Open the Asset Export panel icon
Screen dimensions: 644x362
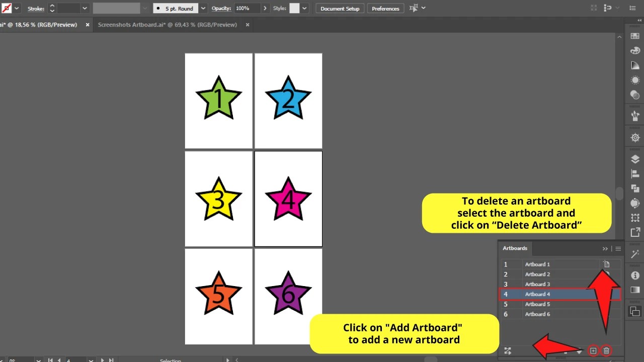(x=635, y=232)
